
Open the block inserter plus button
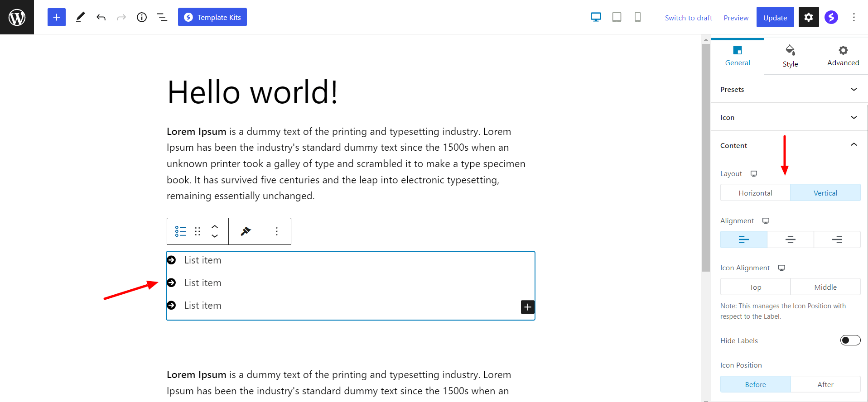click(x=57, y=17)
